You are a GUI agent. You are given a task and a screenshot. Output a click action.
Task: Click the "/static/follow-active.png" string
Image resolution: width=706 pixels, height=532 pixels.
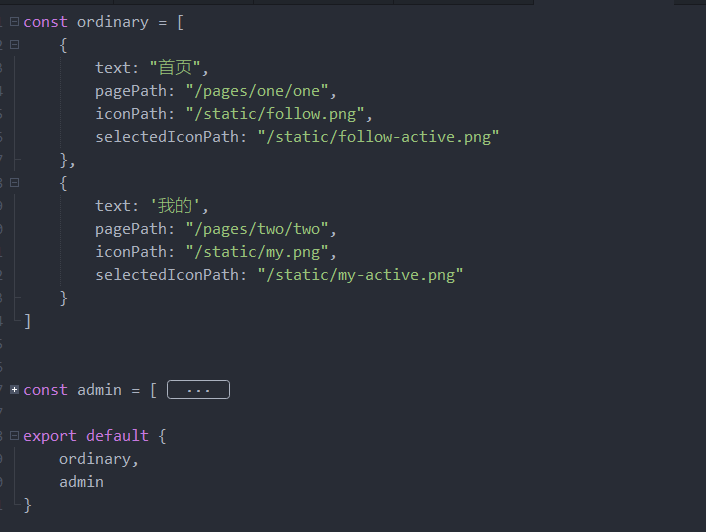pos(378,137)
